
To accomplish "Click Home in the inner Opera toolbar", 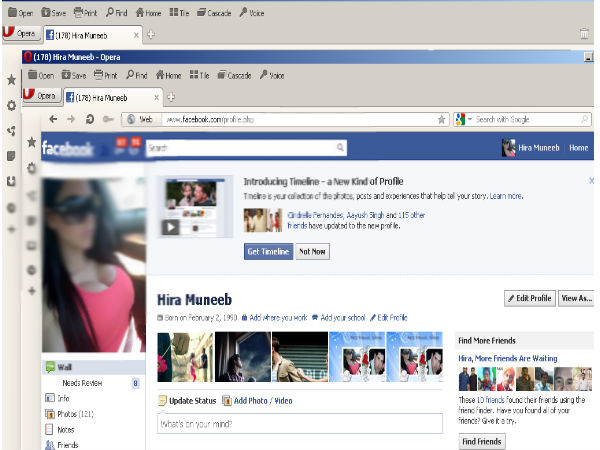I will click(x=169, y=75).
